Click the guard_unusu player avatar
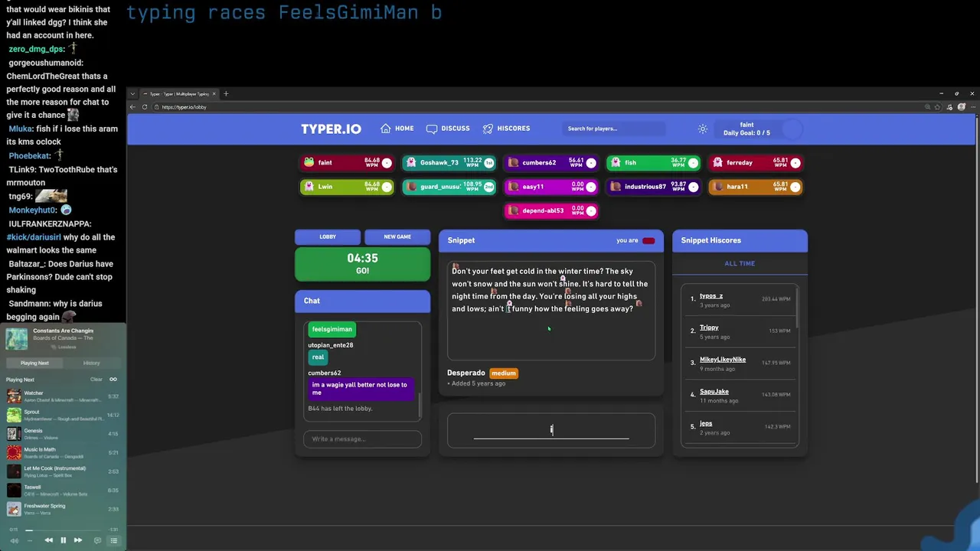Image resolution: width=980 pixels, height=551 pixels. click(412, 186)
